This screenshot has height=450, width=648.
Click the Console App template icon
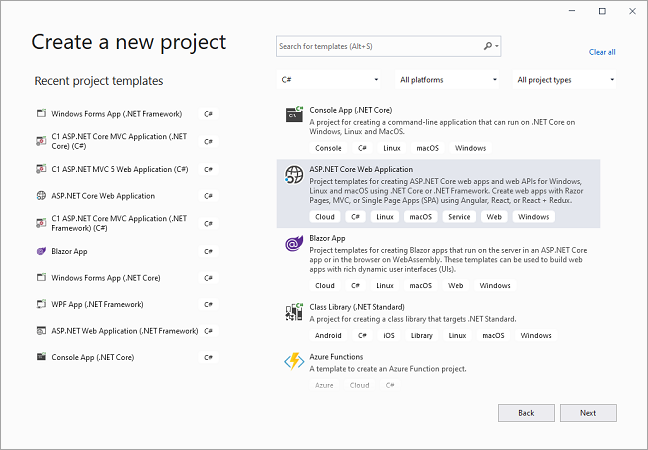click(294, 114)
